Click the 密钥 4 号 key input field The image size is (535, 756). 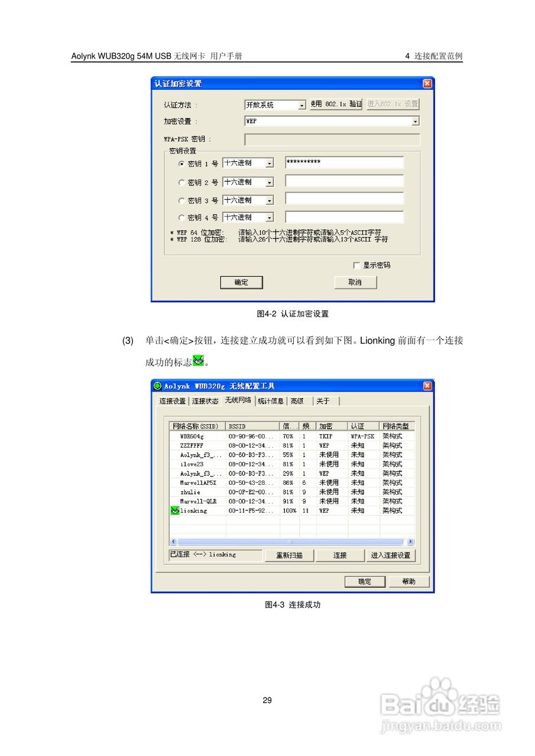click(x=344, y=217)
